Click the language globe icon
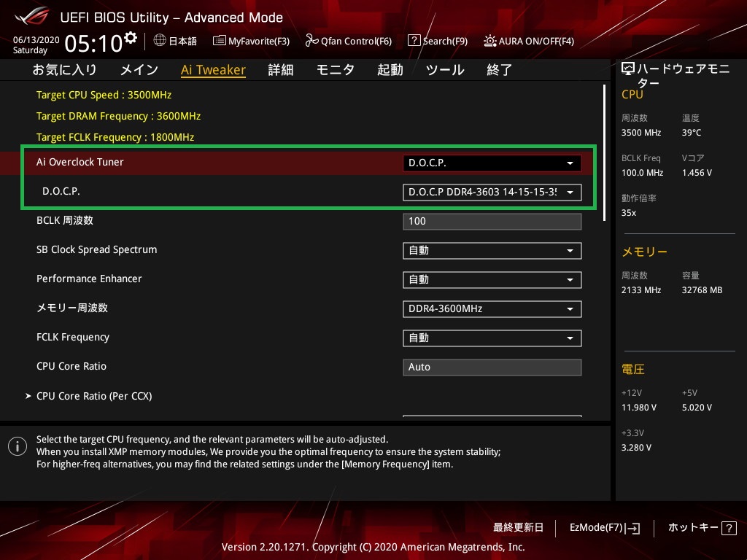The height and width of the screenshot is (560, 747). tap(160, 41)
